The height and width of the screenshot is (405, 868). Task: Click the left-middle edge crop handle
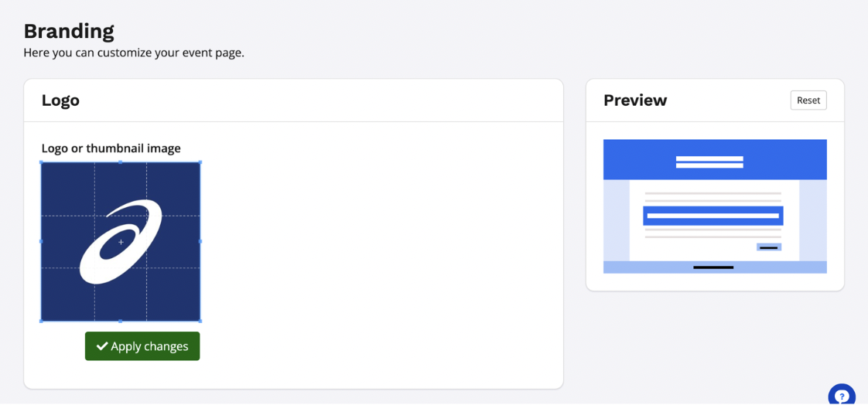(x=41, y=241)
